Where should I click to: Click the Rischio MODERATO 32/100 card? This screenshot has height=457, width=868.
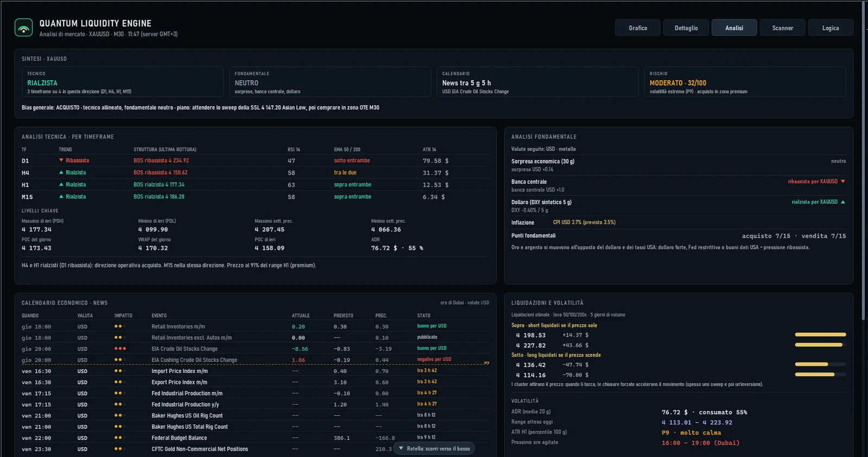[745, 82]
